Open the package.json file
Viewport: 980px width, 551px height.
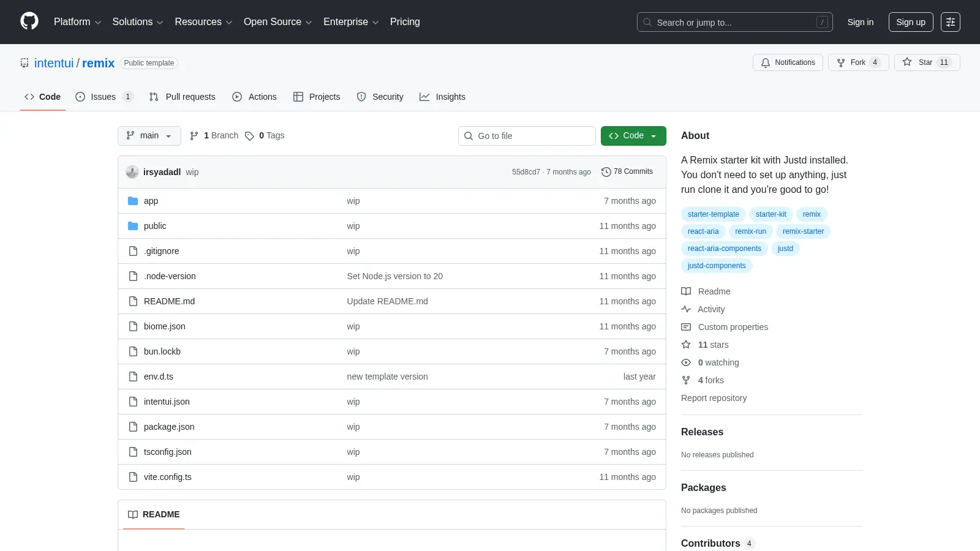tap(169, 427)
